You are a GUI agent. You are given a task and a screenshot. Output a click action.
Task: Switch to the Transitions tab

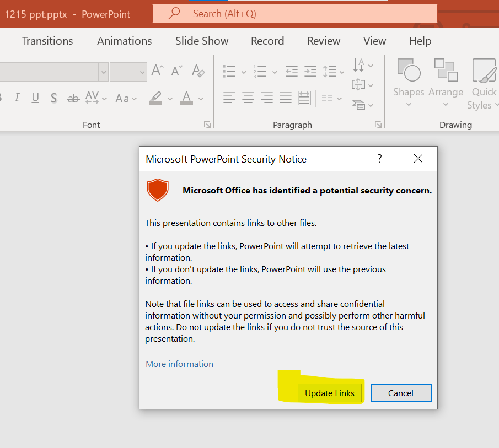(47, 41)
